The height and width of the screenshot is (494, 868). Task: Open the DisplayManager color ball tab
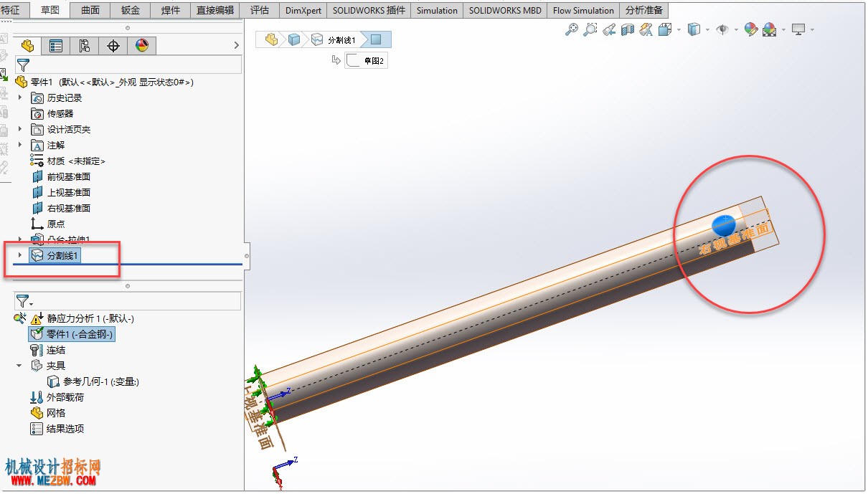[x=142, y=46]
